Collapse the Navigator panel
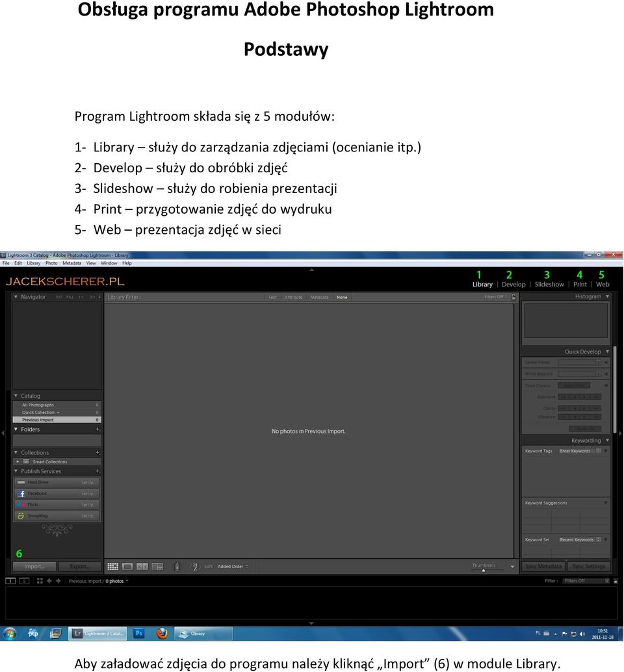Image resolution: width=624 pixels, height=672 pixels. (16, 296)
